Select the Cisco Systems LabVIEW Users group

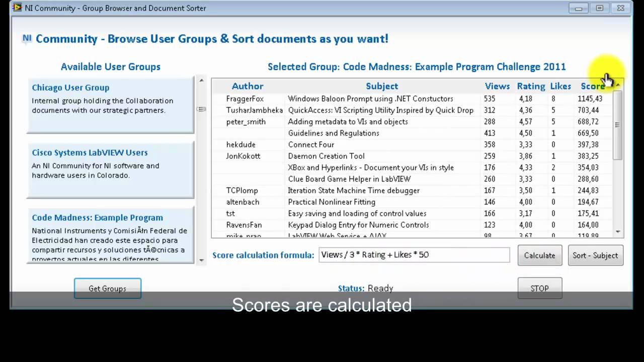[111, 170]
